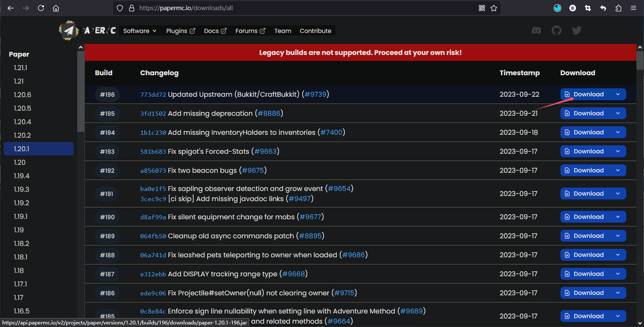Image resolution: width=644 pixels, height=327 pixels.
Task: Download build #187
Action: click(x=585, y=274)
